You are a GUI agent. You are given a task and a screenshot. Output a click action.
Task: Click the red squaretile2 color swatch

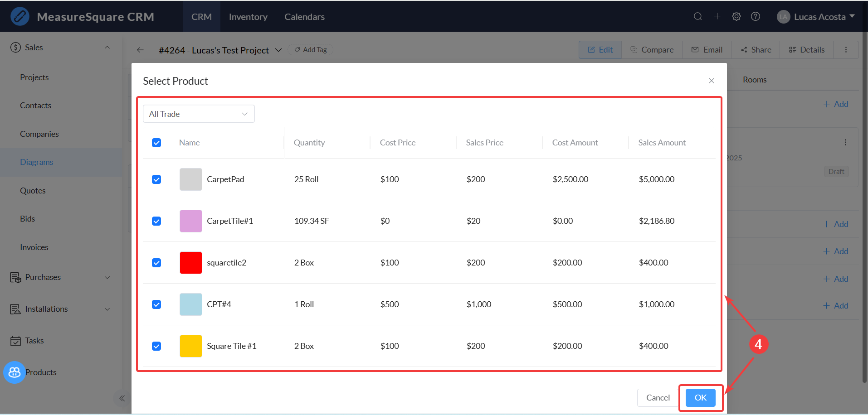[191, 263]
